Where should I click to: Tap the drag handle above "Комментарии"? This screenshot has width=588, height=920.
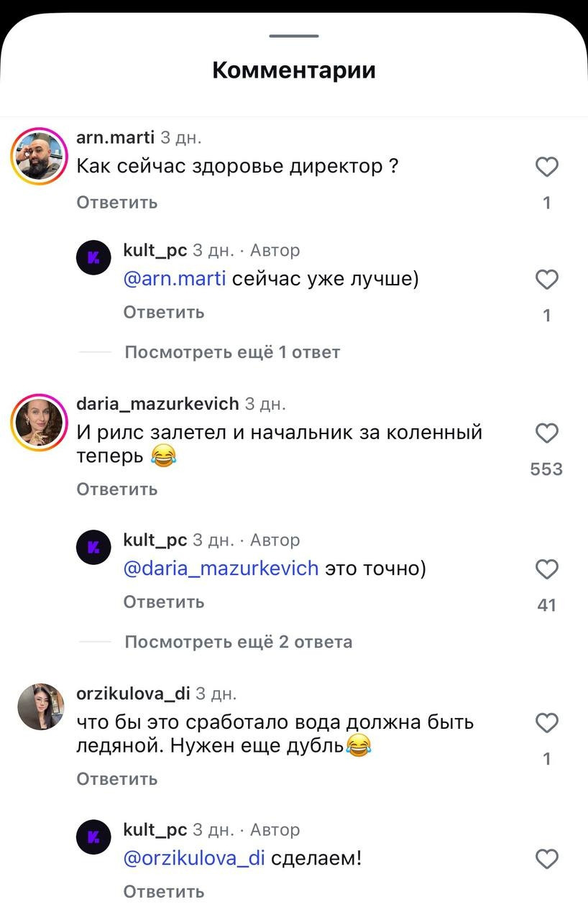point(294,36)
